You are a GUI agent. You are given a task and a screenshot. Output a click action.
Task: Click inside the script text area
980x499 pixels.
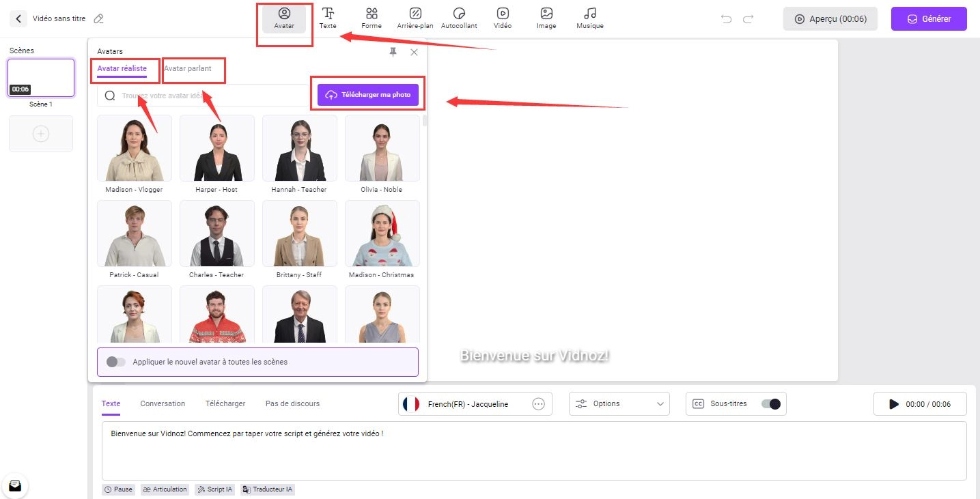[534, 451]
